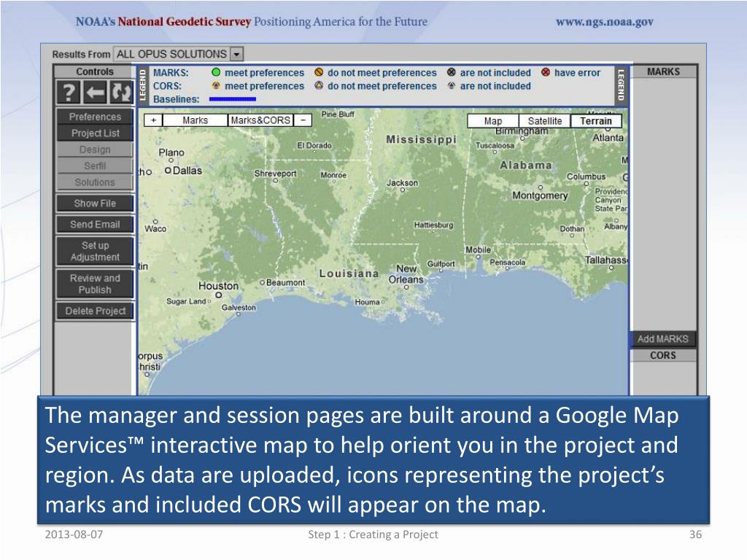Click the blue Baselines color bar
747x560 pixels.
232,98
